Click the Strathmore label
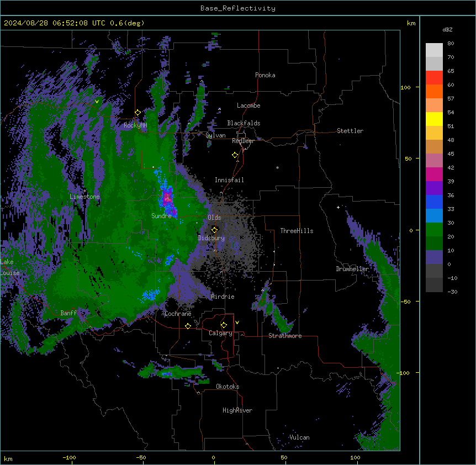This screenshot has height=465, width=476. tap(285, 336)
